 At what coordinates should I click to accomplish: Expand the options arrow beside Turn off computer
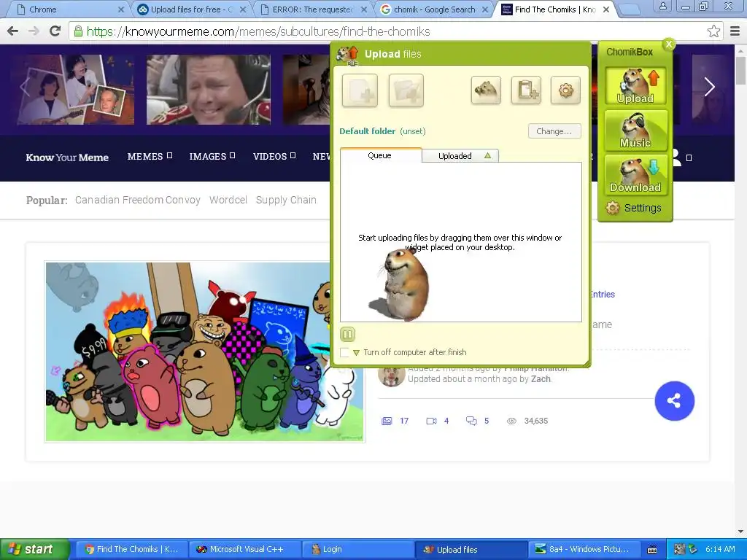tap(356, 353)
